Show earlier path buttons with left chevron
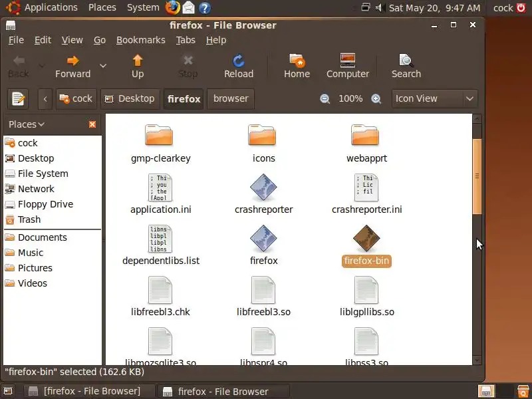 pyautogui.click(x=45, y=99)
